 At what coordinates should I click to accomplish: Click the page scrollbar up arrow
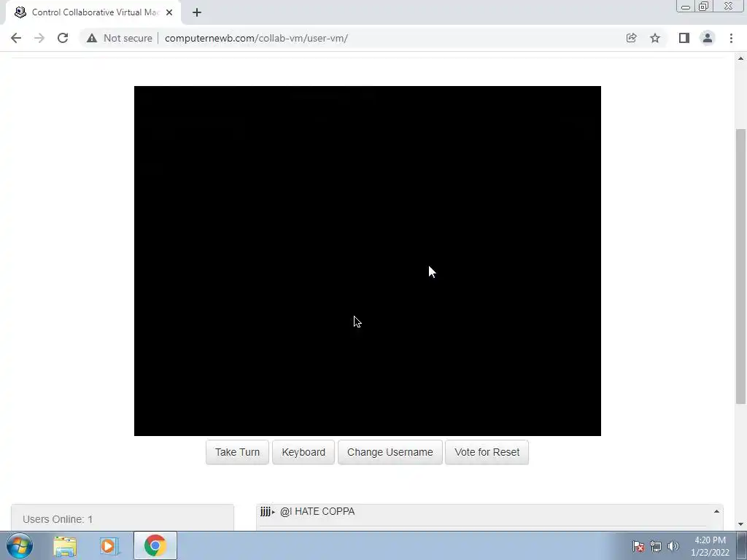click(740, 58)
